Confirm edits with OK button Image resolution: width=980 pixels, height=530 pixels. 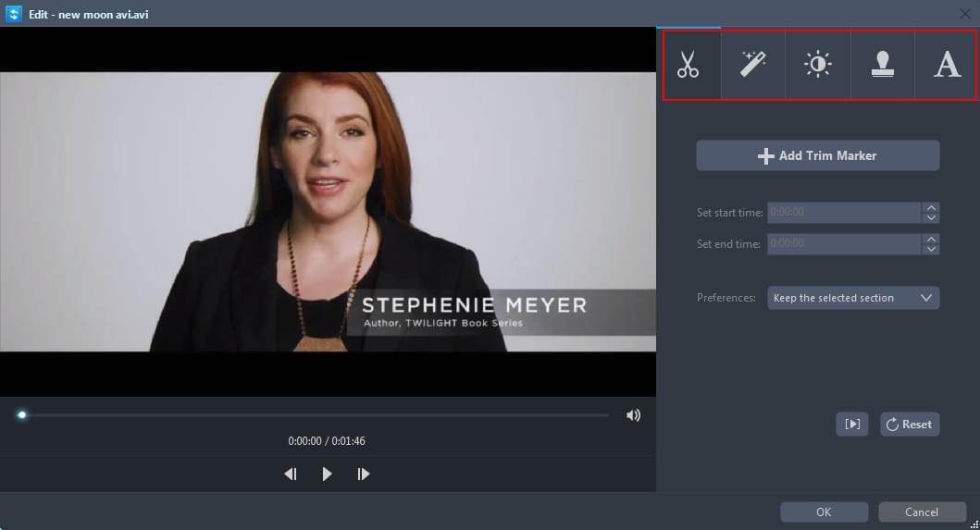pyautogui.click(x=824, y=512)
